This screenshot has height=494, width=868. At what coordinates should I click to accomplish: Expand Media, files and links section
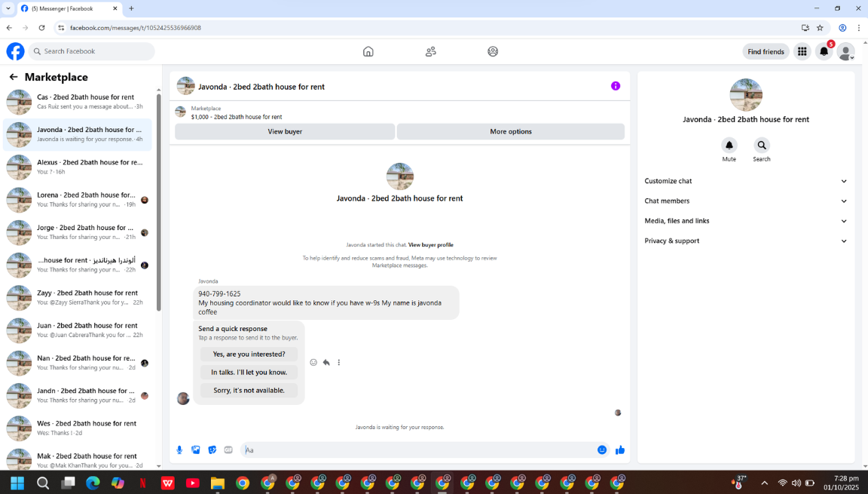[x=746, y=221]
